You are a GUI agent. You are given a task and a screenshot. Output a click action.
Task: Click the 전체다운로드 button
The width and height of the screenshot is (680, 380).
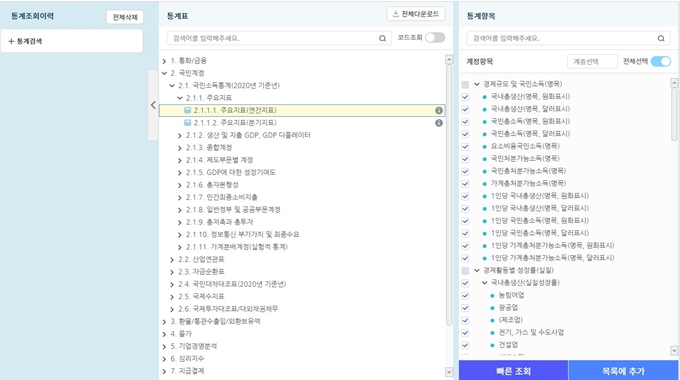[416, 14]
